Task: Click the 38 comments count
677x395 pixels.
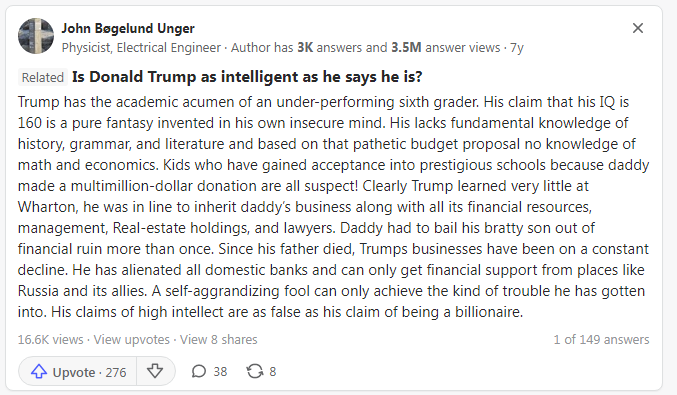Action: click(220, 372)
